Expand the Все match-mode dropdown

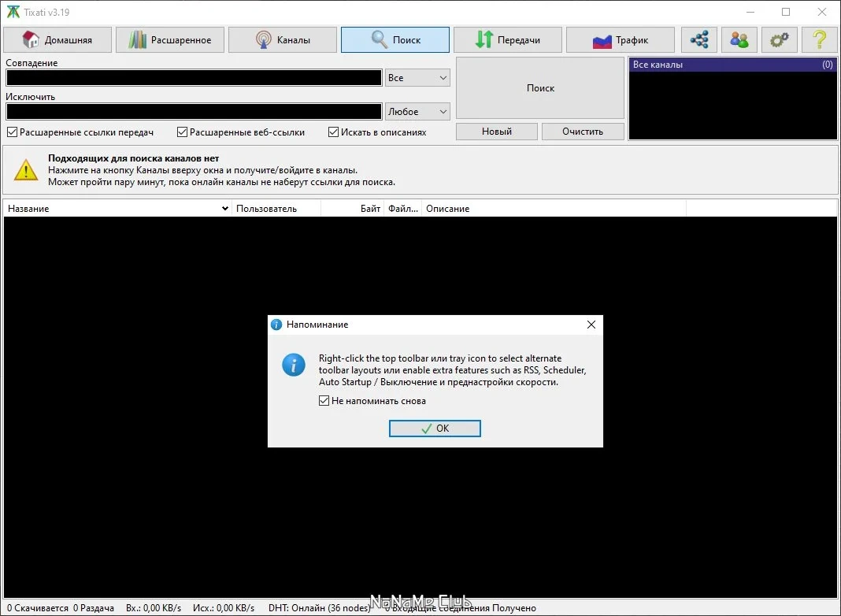tap(418, 78)
